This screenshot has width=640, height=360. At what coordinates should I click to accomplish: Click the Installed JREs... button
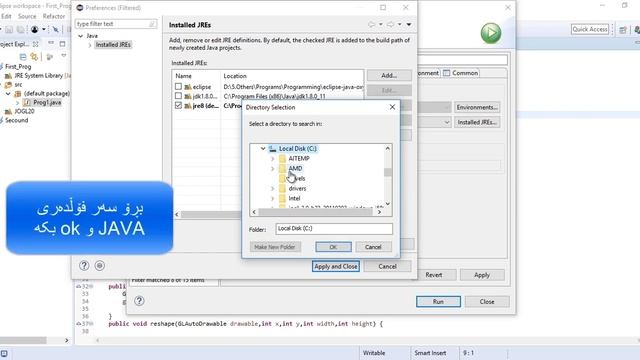click(477, 122)
